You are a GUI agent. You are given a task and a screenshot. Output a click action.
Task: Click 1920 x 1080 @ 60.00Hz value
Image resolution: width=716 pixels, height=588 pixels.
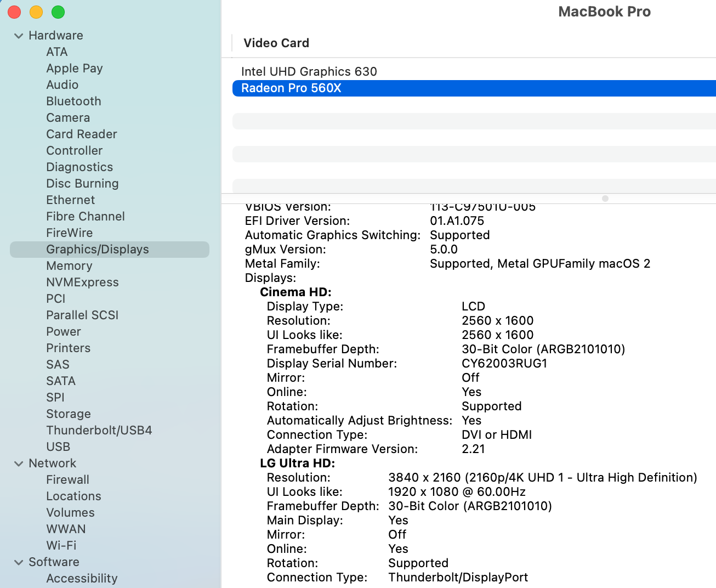click(457, 492)
